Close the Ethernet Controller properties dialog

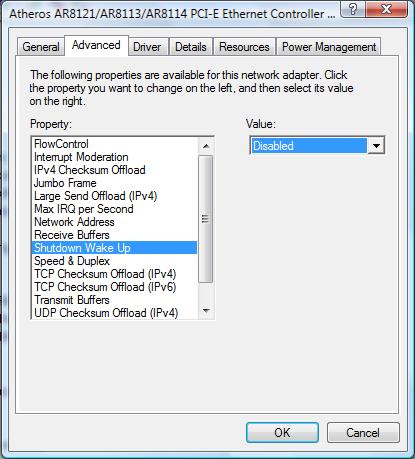(x=386, y=9)
